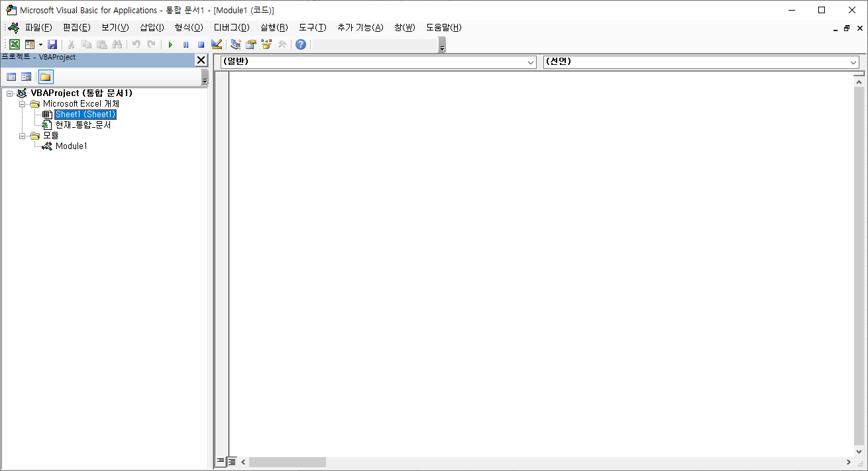
Task: Collapse the Microsoft Excel 개체 folder
Action: pos(22,104)
